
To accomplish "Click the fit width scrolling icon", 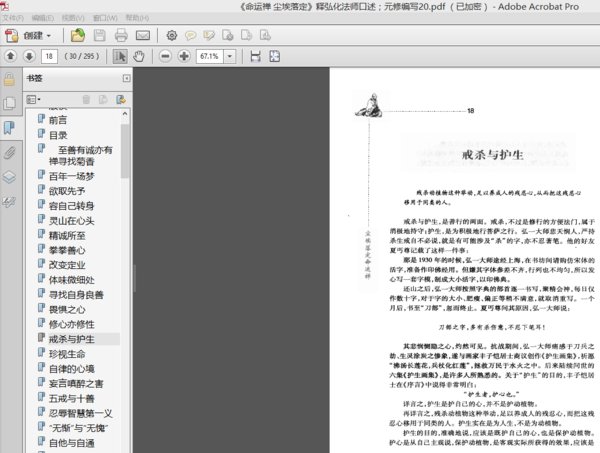I will [255, 56].
